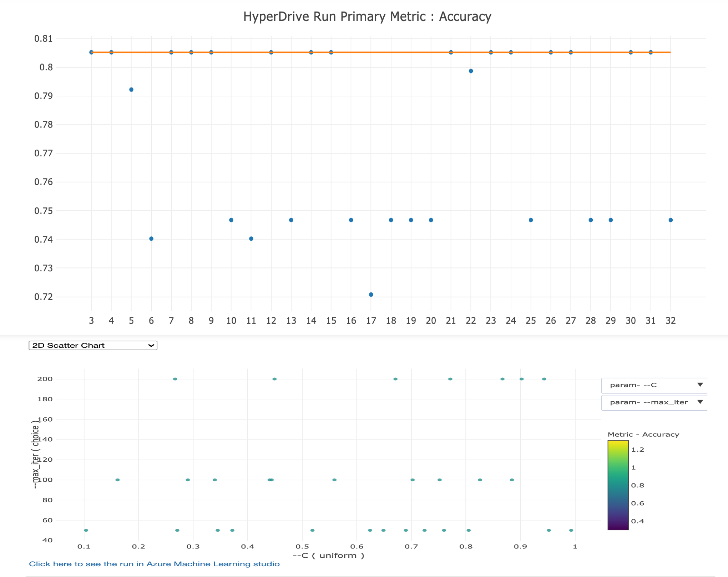Click the data point for run 22

point(471,71)
